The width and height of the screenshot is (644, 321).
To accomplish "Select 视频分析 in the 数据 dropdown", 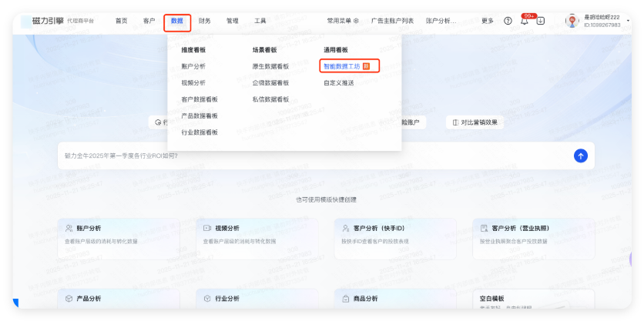I will 193,83.
